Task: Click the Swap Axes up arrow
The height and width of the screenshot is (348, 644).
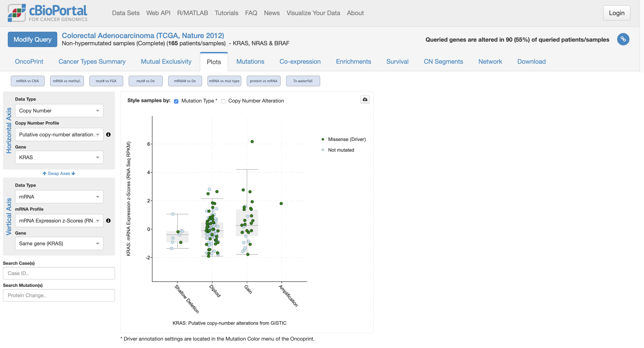Action: 44,173
